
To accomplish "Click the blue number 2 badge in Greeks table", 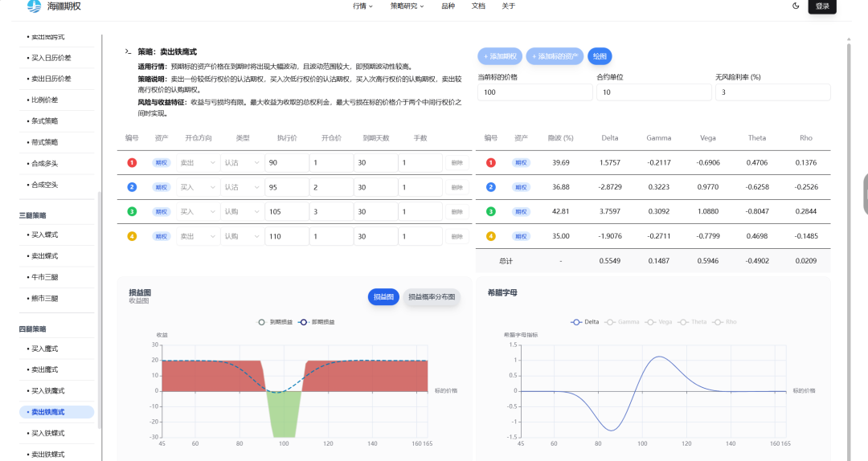I will [490, 187].
